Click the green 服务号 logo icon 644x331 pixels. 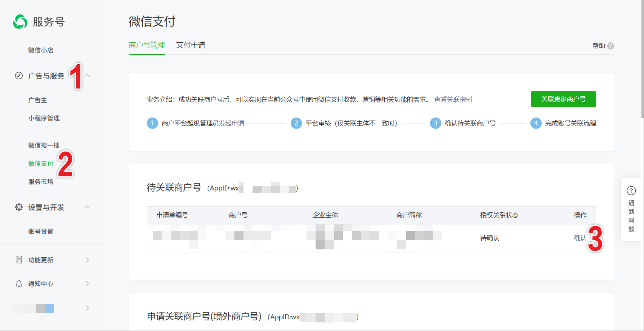[20, 22]
